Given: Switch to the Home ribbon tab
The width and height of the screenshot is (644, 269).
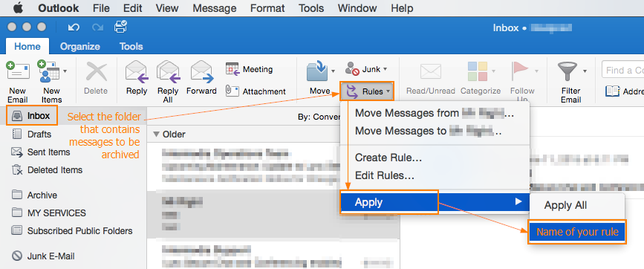Looking at the screenshot, I should [27, 46].
